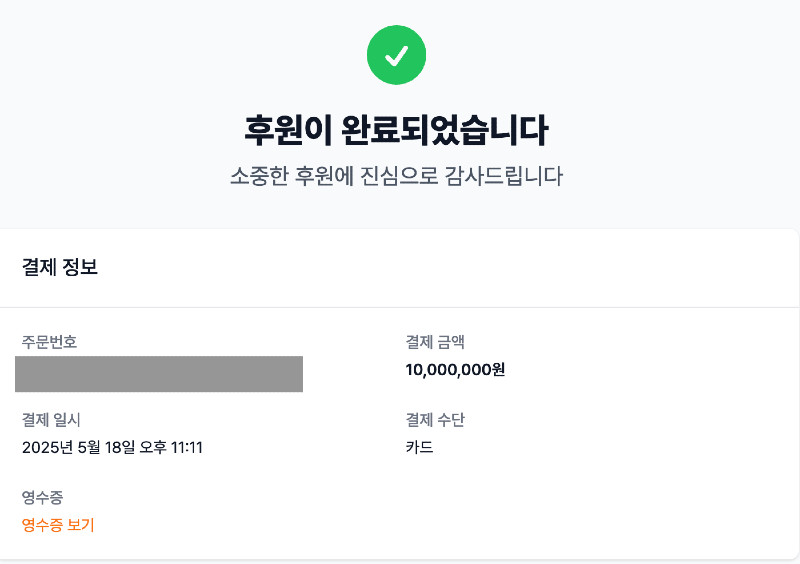Open the 영수증 보기 receipt link

coord(58,525)
